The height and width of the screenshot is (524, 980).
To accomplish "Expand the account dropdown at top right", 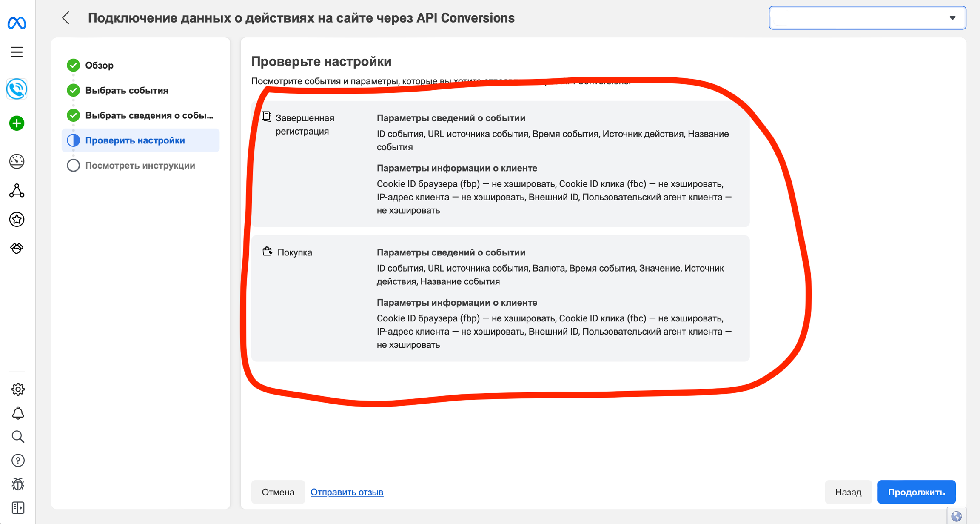I will click(x=867, y=18).
